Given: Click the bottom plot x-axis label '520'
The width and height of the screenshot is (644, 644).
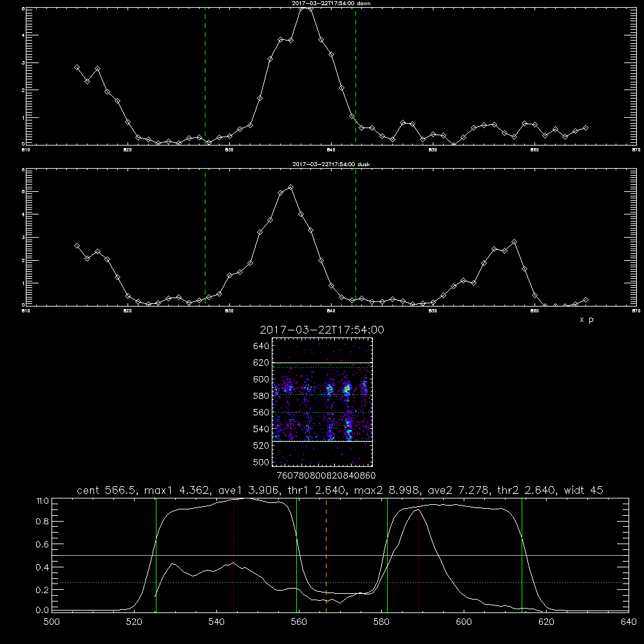Looking at the screenshot, I should pos(134,622).
